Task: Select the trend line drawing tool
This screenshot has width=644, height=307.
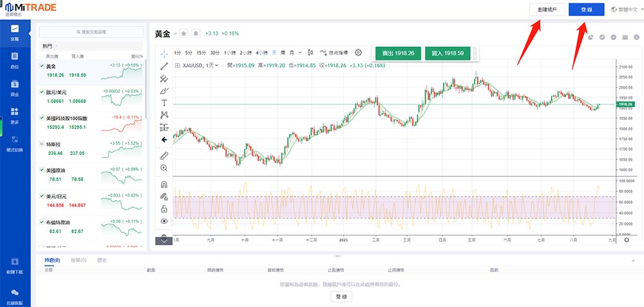Action: pyautogui.click(x=164, y=65)
